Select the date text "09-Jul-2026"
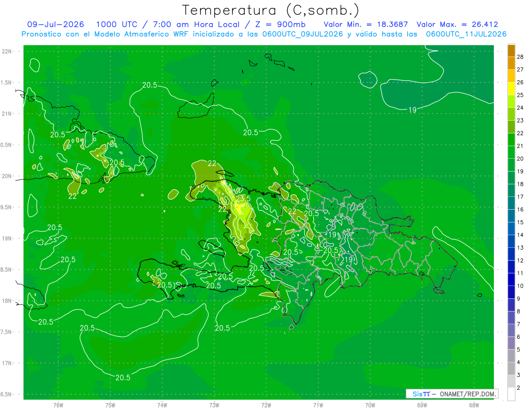 coord(55,24)
